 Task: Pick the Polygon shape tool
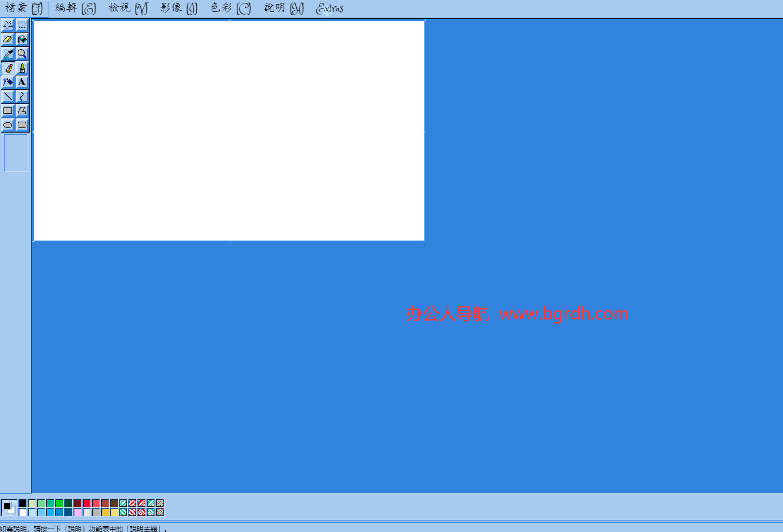[x=22, y=111]
